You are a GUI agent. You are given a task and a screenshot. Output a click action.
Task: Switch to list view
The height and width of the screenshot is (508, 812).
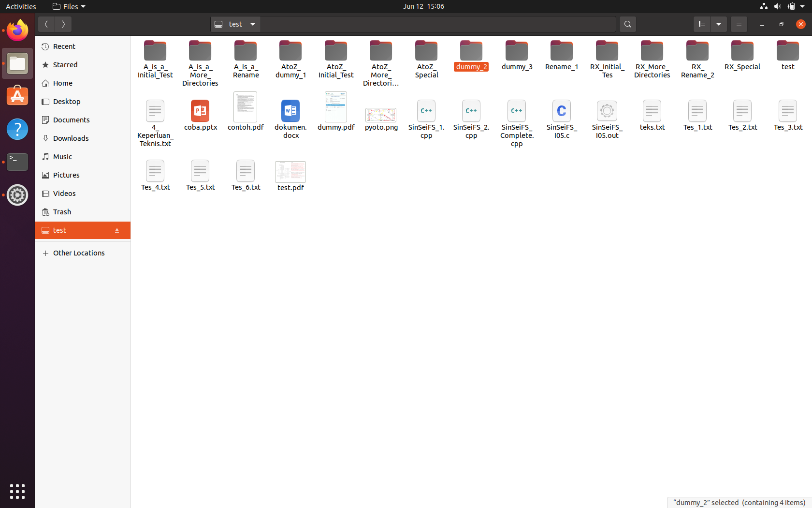tap(701, 24)
